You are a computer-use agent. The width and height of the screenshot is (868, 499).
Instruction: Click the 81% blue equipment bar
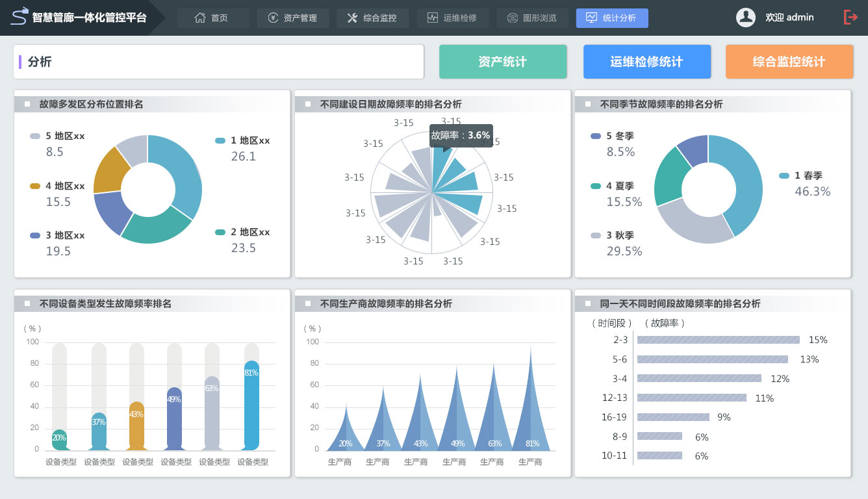(x=251, y=405)
